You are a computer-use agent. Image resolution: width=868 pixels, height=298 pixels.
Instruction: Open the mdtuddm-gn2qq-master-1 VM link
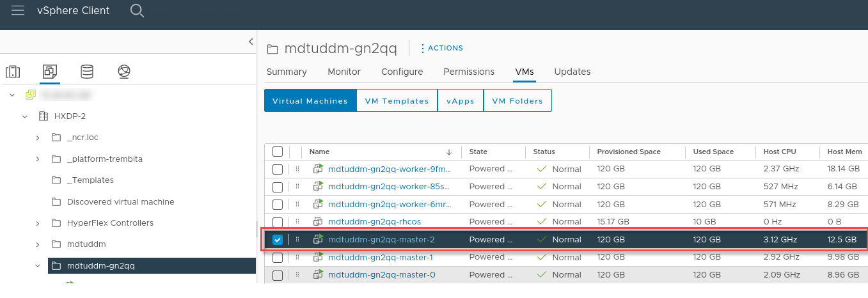pyautogui.click(x=381, y=257)
